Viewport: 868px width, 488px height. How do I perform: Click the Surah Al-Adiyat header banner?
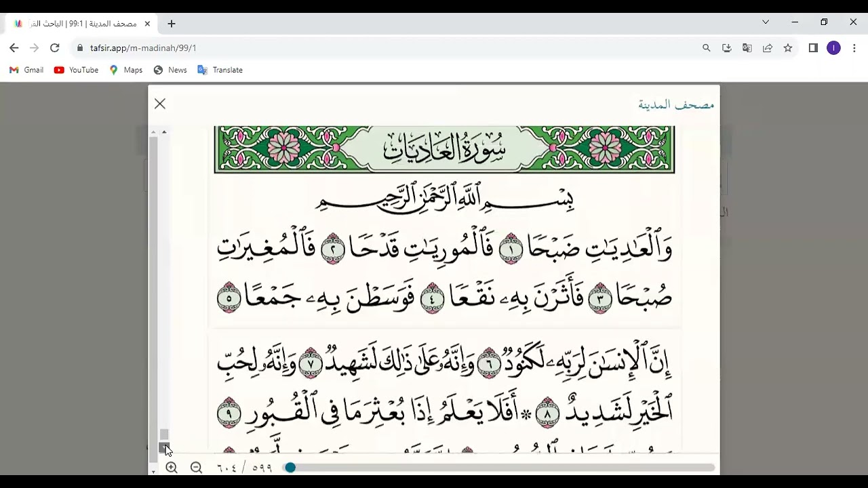click(444, 149)
